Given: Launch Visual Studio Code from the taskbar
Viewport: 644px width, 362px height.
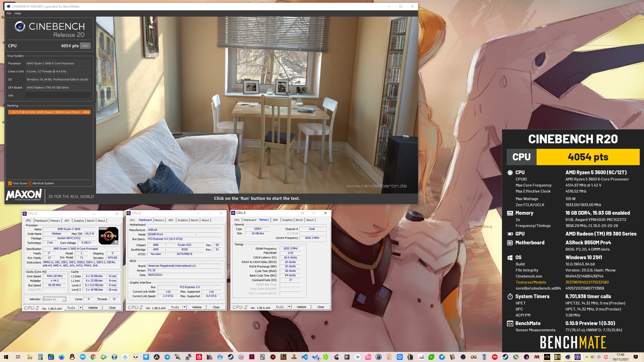Looking at the screenshot, I should click(x=304, y=357).
